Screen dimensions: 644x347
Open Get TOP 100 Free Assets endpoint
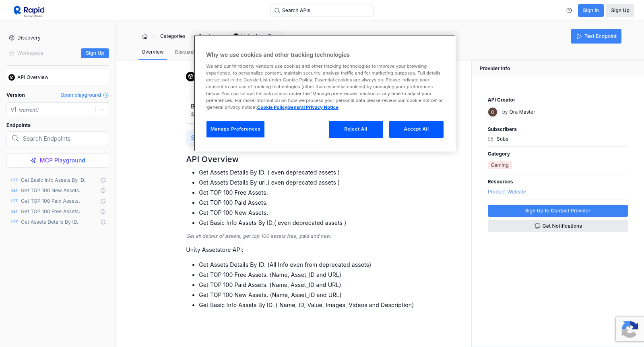click(51, 212)
